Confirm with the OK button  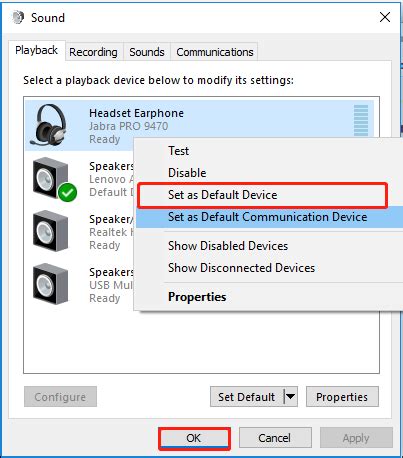(194, 438)
